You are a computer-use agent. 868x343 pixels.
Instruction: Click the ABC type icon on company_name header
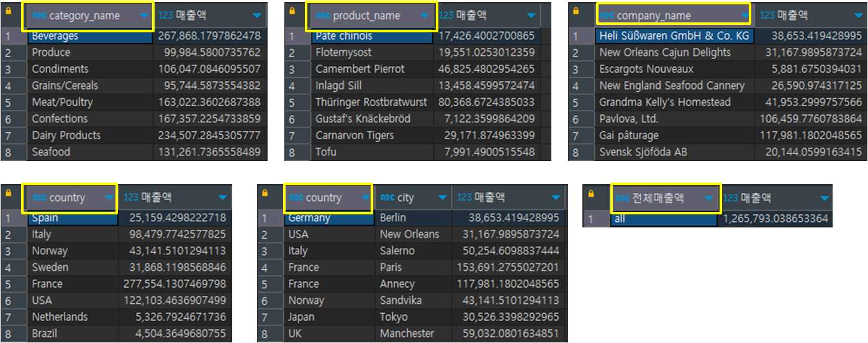click(607, 16)
